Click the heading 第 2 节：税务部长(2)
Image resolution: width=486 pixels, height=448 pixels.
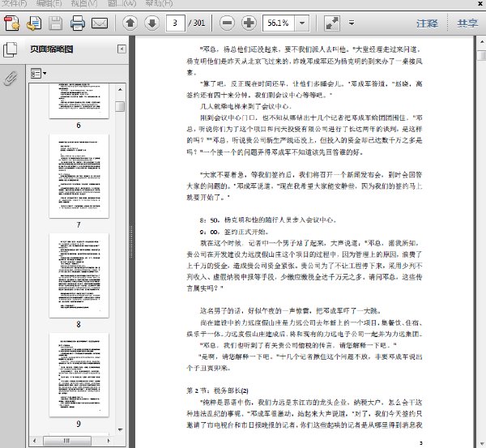[217, 390]
